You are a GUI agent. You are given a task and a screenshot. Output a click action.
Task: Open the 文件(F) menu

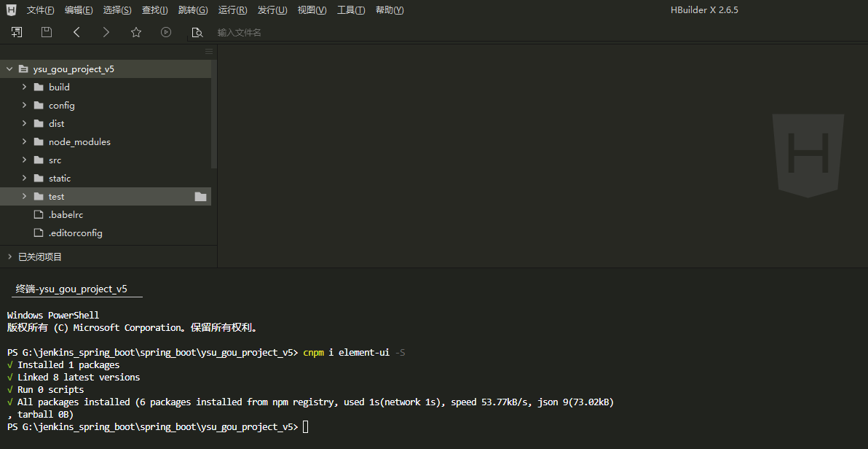pos(40,10)
